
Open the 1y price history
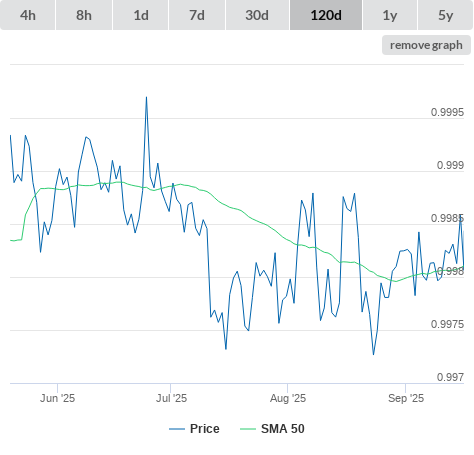coord(390,15)
